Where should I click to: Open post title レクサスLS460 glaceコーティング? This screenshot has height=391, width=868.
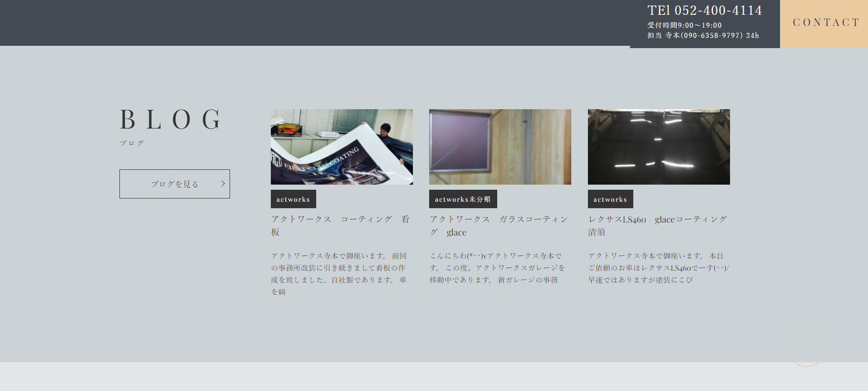tap(657, 225)
